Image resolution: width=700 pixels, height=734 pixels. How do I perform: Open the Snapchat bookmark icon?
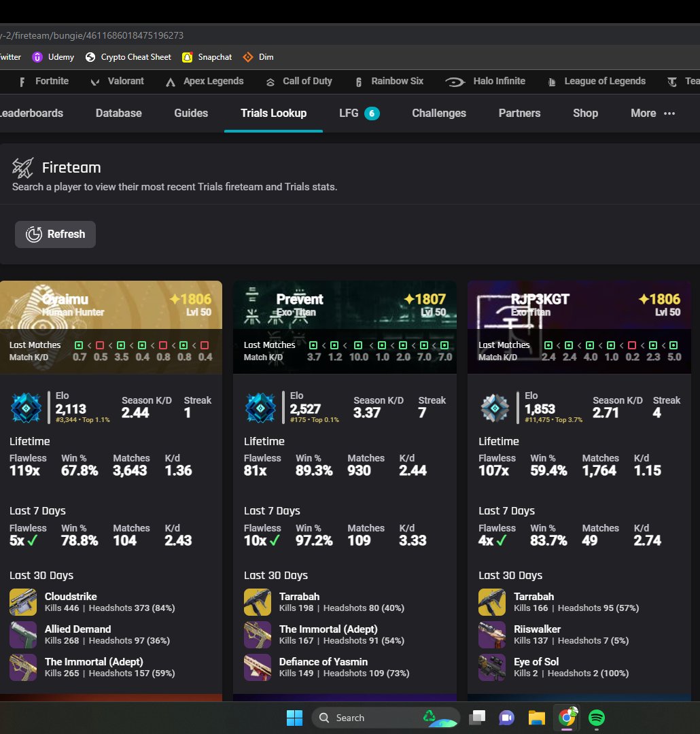pos(188,57)
